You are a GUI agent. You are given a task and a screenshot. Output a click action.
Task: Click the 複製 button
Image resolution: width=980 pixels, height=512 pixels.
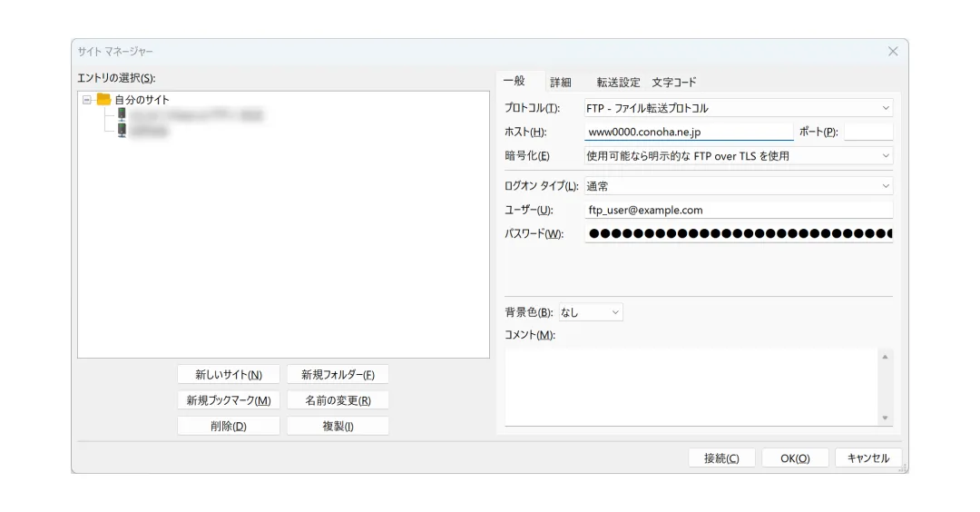(x=338, y=426)
